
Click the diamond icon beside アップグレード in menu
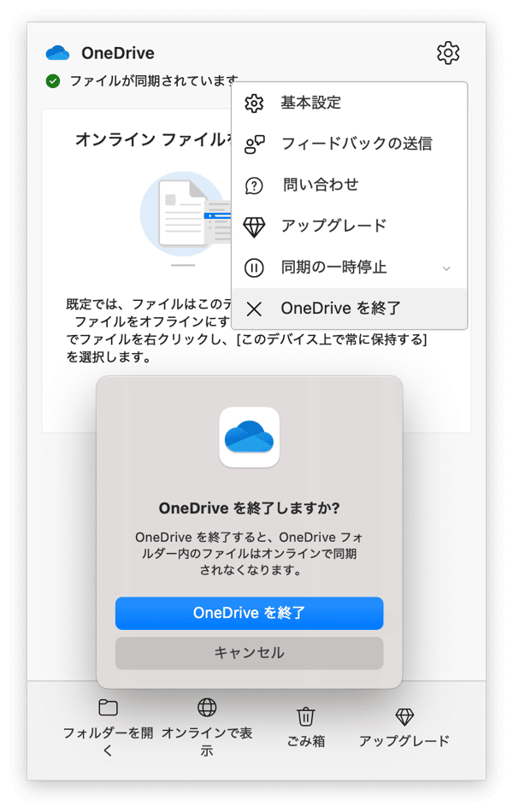[254, 227]
